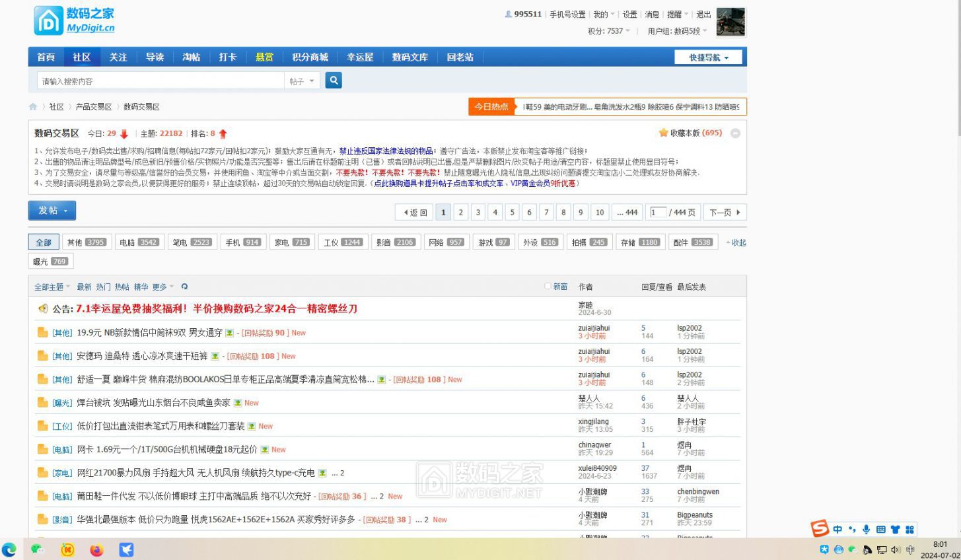Click the home icon in breadcrumb
Viewport: 961px width, 560px height.
coord(33,107)
